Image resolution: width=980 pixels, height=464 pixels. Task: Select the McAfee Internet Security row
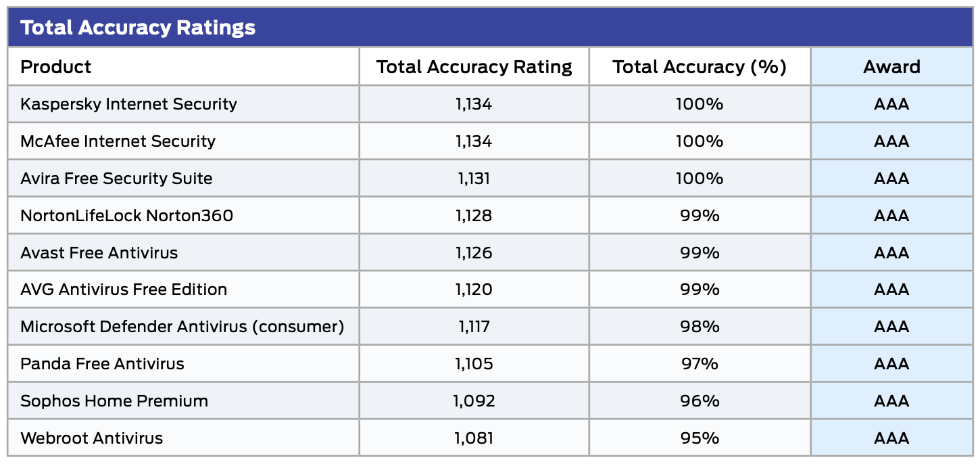click(x=118, y=141)
